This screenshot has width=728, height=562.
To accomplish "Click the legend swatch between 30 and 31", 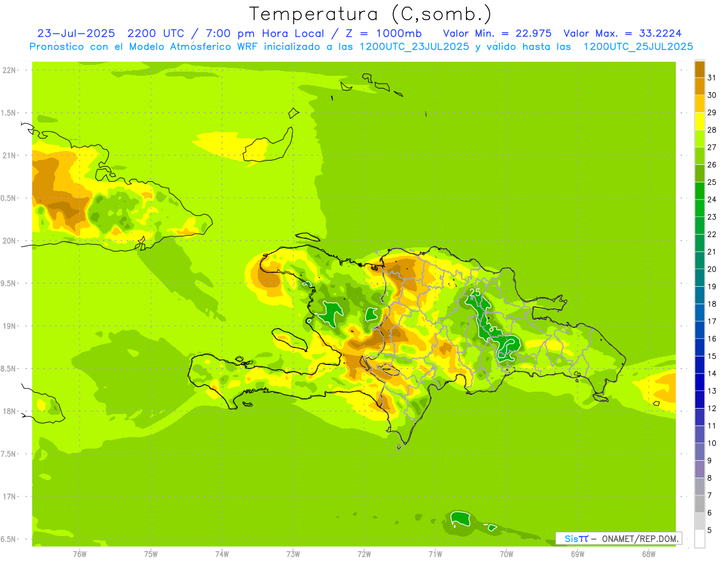I will coord(699,86).
